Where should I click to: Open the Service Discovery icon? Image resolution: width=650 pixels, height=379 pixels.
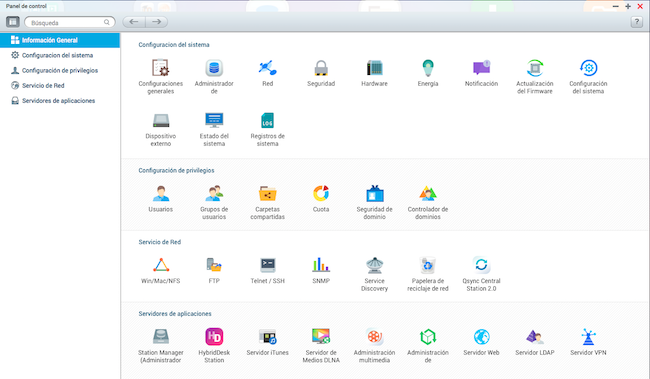[x=374, y=265]
